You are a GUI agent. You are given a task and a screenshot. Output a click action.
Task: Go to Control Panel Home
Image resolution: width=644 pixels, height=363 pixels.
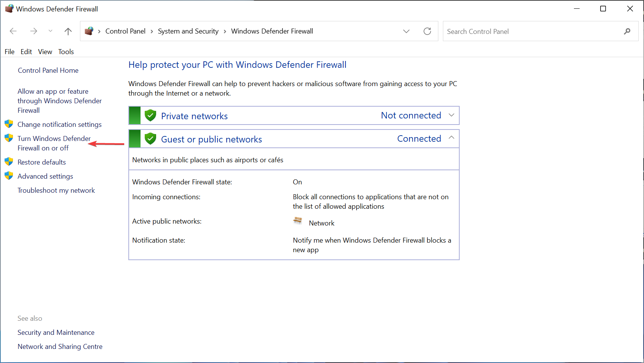pos(48,70)
